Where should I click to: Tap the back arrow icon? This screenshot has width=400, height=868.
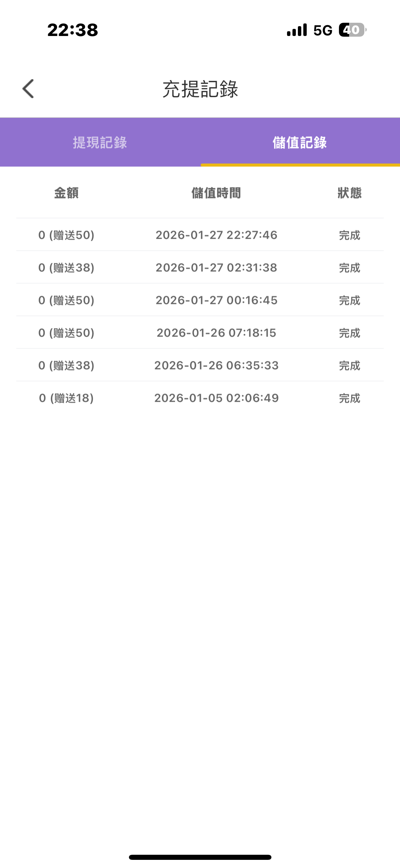[28, 89]
